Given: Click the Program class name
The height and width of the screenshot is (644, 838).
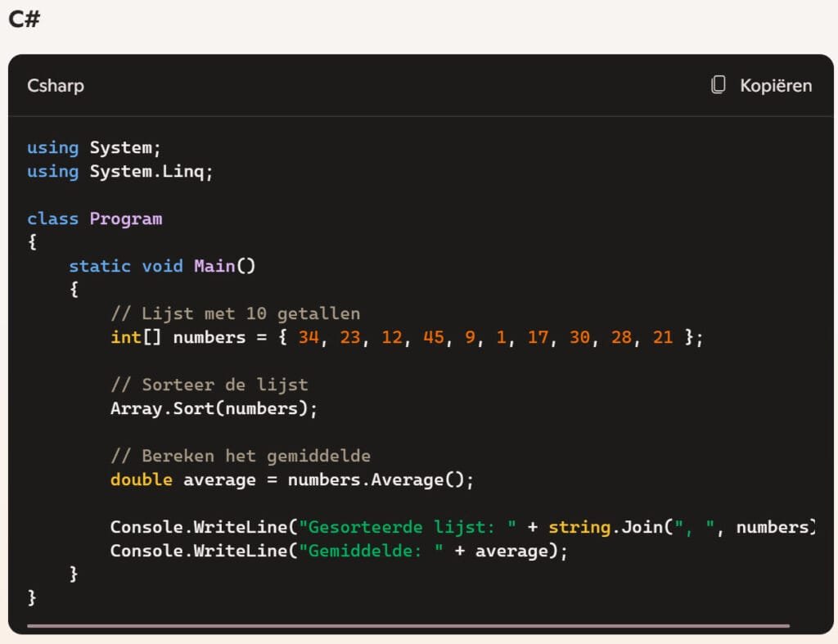Looking at the screenshot, I should click(x=126, y=218).
